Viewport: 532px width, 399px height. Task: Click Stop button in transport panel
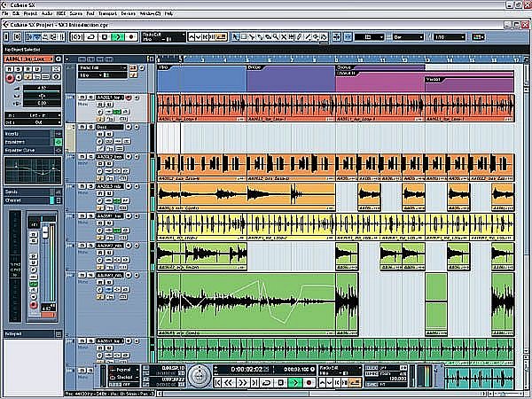280,383
